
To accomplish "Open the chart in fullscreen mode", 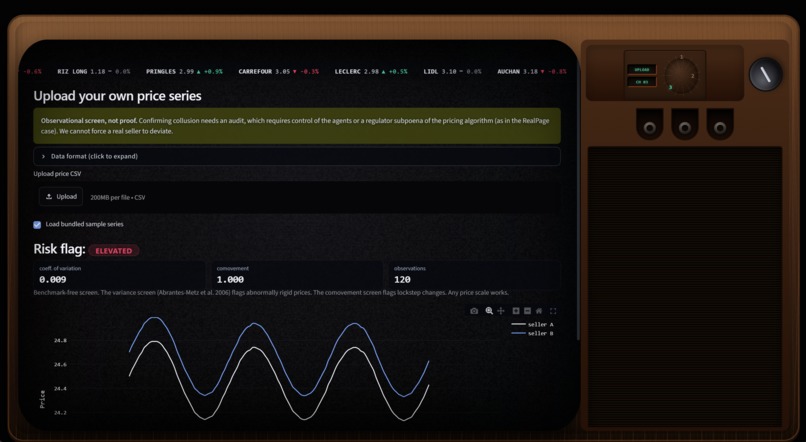I will 553,311.
